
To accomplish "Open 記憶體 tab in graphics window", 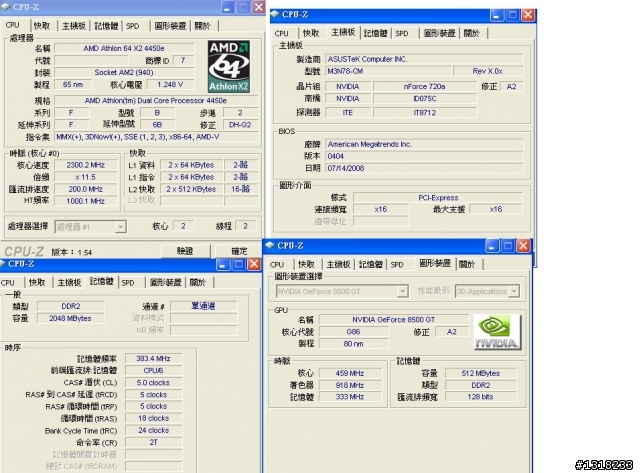I will pyautogui.click(x=371, y=264).
